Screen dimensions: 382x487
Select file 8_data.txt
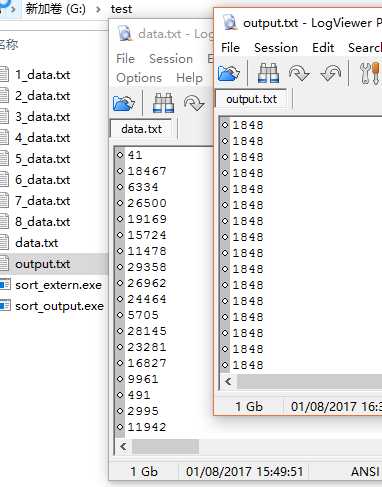[43, 222]
